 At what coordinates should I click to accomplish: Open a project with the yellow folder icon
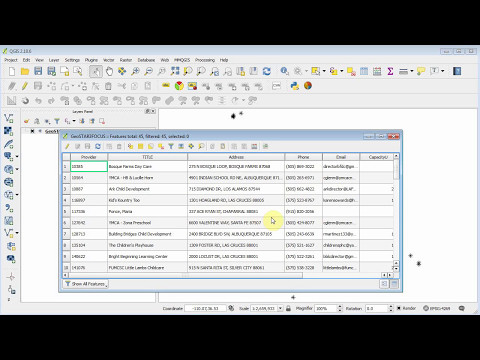25,71
